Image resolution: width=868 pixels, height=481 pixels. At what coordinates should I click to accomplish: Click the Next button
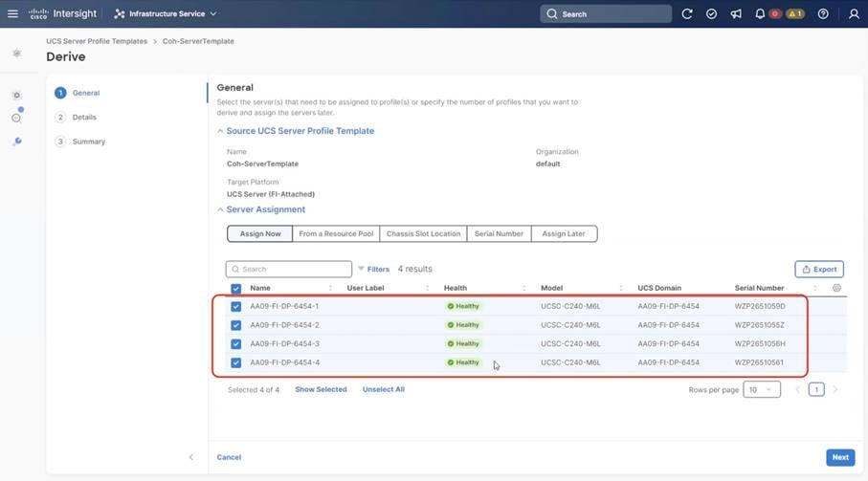[840, 457]
